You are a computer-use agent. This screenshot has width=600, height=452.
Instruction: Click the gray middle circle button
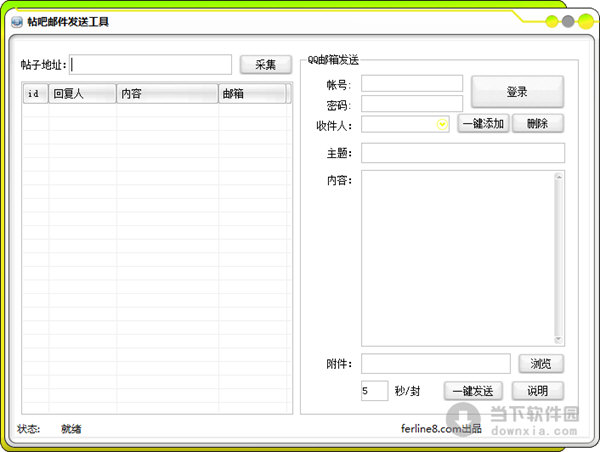(x=568, y=21)
